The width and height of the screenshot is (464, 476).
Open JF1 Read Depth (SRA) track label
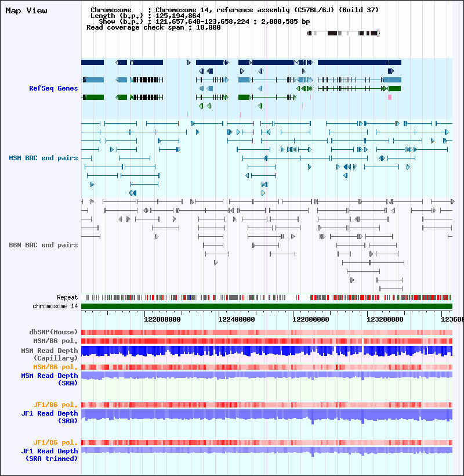point(49,417)
